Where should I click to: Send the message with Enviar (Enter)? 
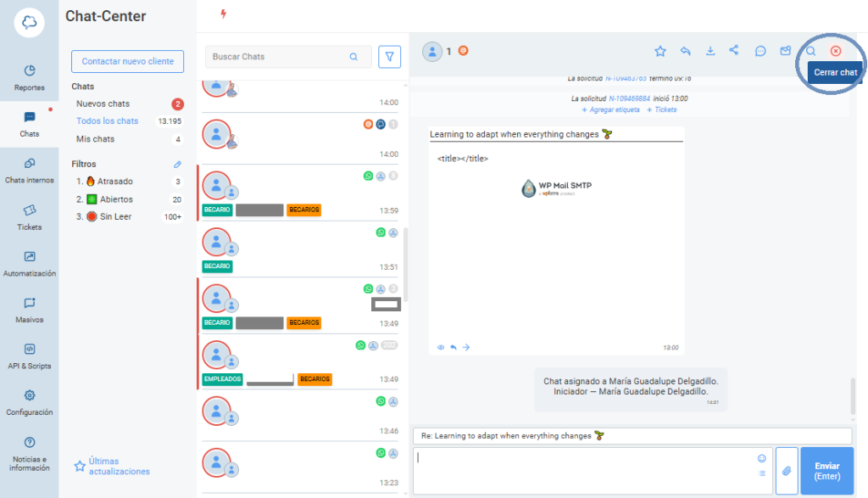(x=826, y=471)
